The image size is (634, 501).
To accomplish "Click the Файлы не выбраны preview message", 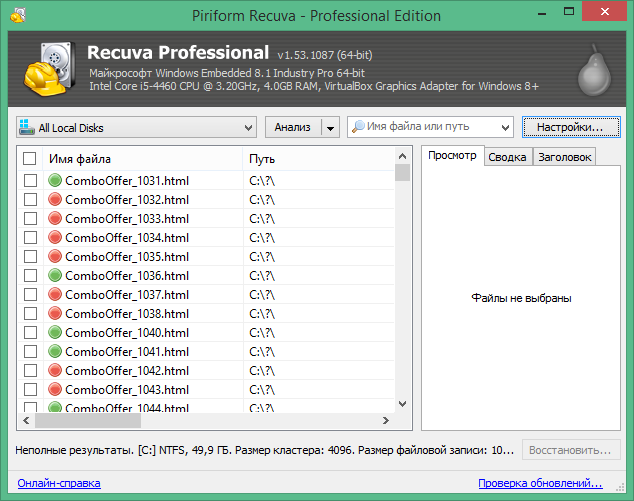I will coord(521,298).
